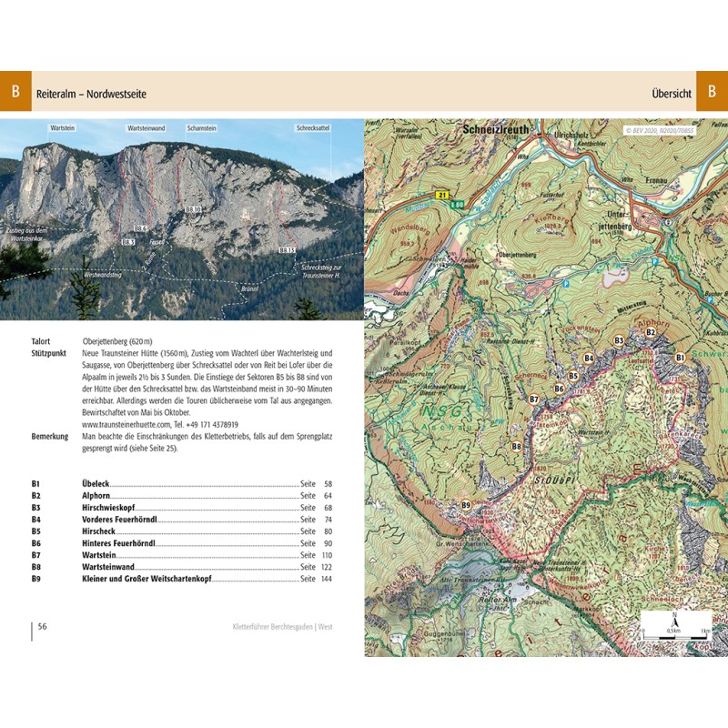Click page number 122 in the index

pyautogui.click(x=327, y=567)
